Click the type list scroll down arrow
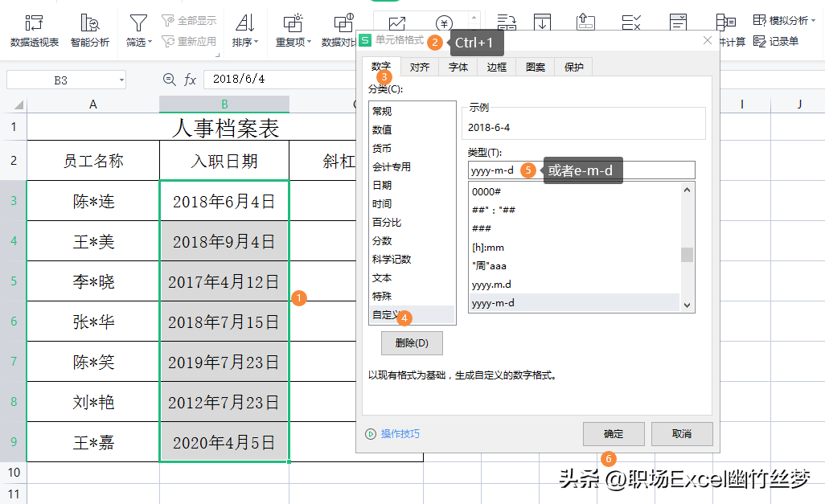Viewport: 825px width, 504px height. (x=687, y=305)
